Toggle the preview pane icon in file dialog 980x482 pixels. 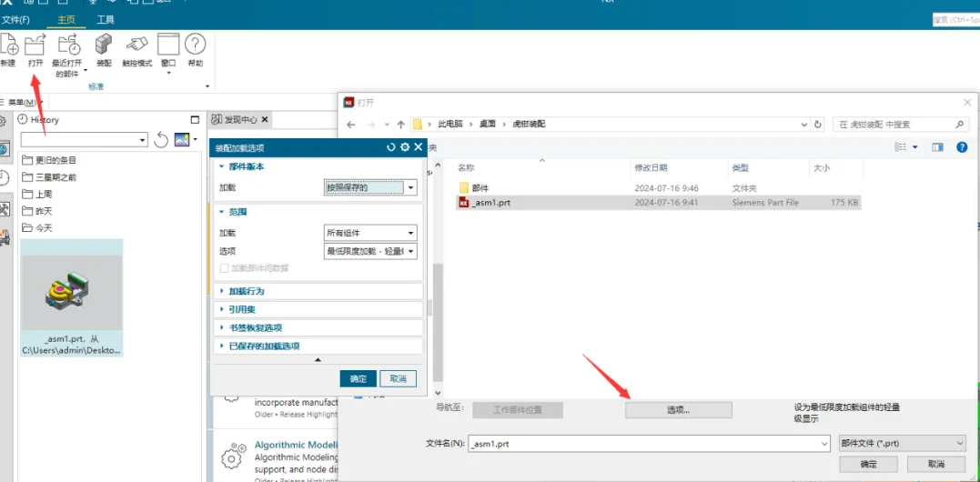tap(937, 146)
